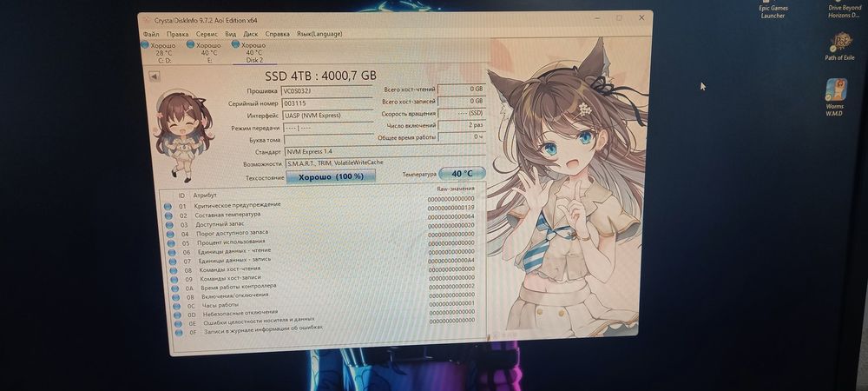Click status orb for Команды хост-чтения row
868x391 pixels.
tap(174, 270)
